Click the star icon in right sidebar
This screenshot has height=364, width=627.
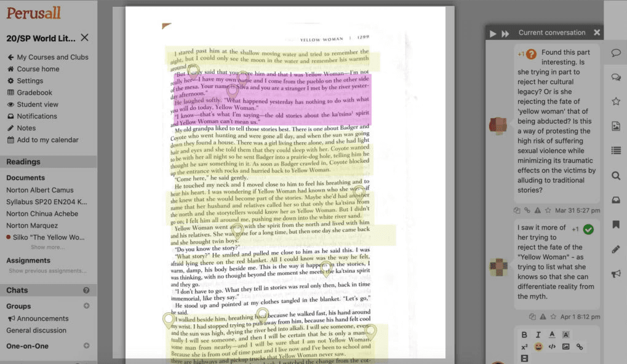[616, 101]
